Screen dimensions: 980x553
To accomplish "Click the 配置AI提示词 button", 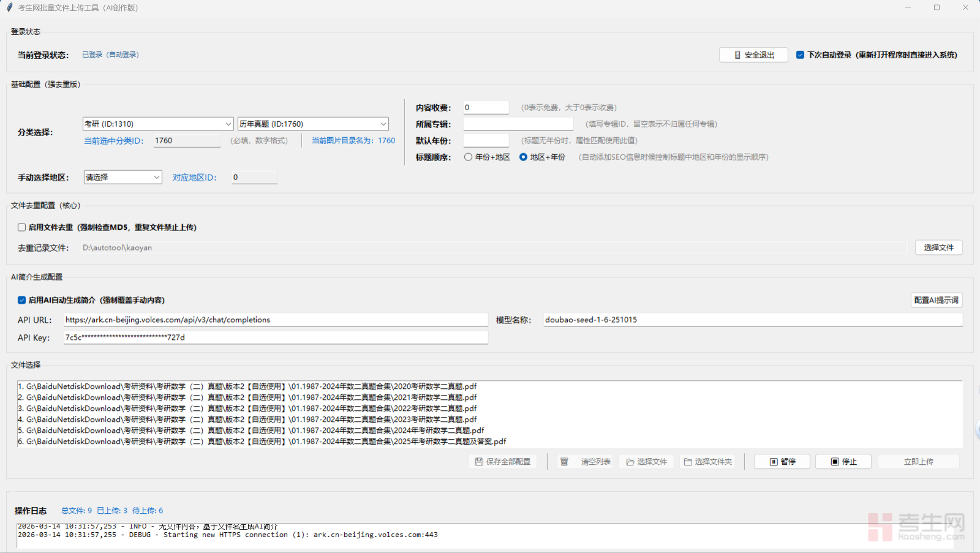I will pyautogui.click(x=936, y=300).
